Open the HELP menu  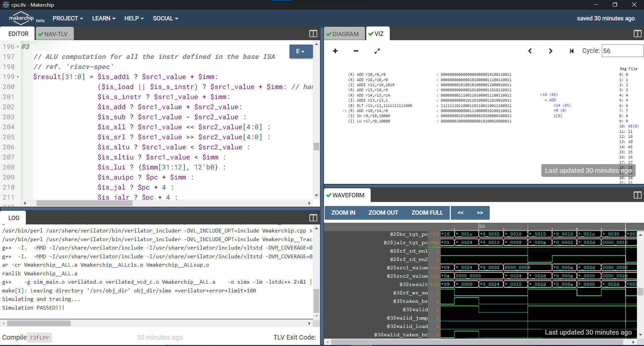pos(134,18)
